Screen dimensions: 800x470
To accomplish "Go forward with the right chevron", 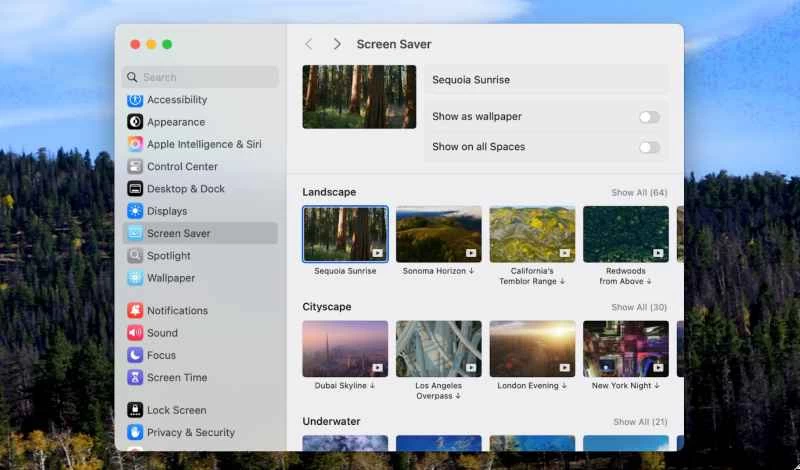I will click(337, 44).
